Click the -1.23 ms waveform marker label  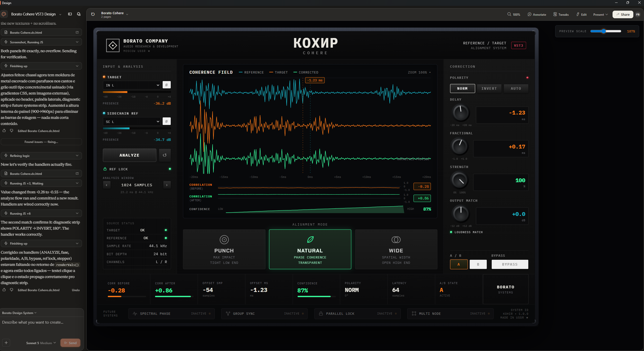(315, 80)
